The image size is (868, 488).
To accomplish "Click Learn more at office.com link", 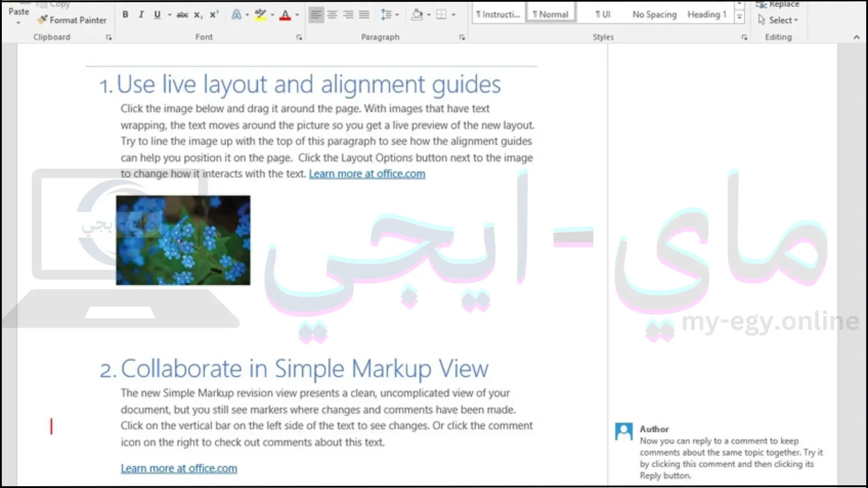I will point(367,174).
